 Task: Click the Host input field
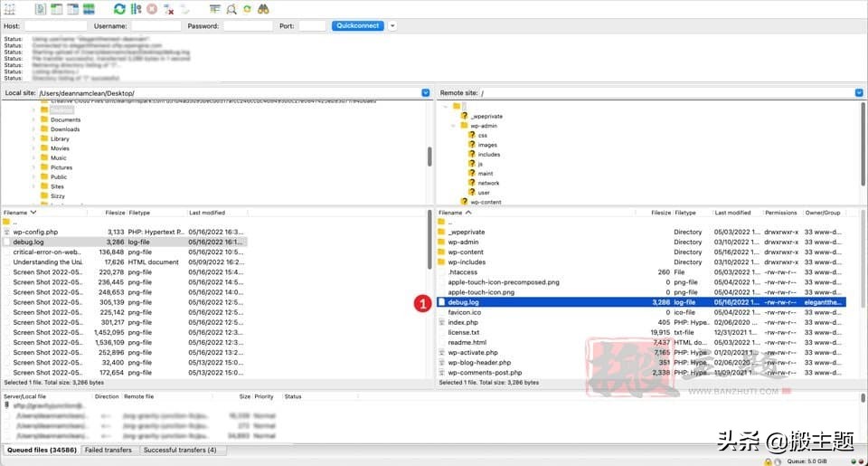(x=55, y=26)
